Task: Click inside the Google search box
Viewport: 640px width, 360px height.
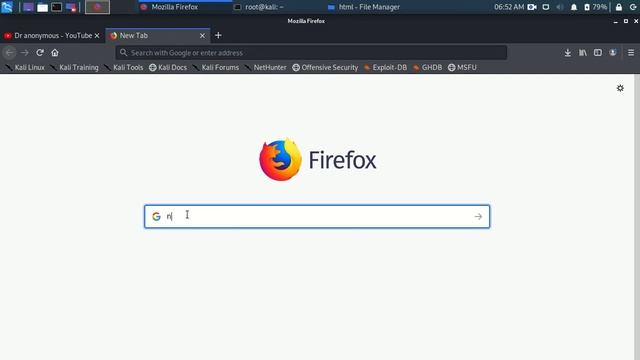Action: click(x=317, y=216)
